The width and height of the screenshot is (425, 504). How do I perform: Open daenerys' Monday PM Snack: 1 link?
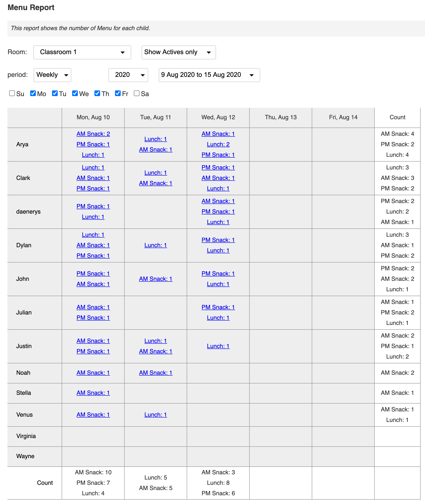[x=93, y=207]
